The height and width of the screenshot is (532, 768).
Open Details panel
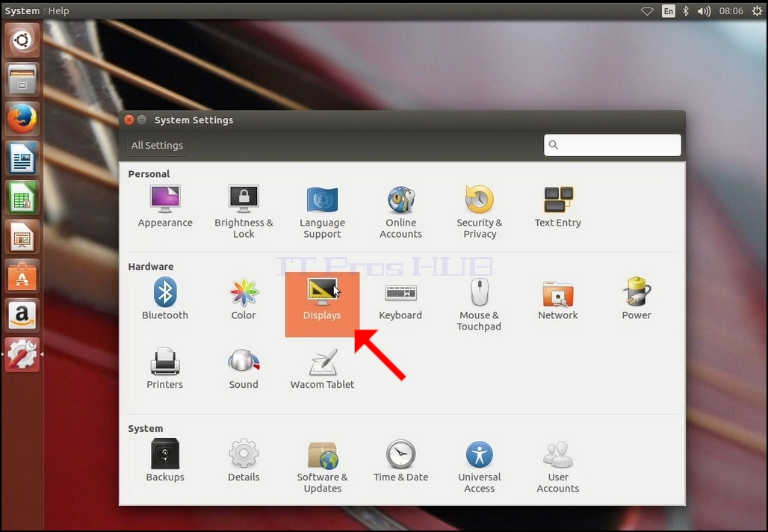[244, 460]
